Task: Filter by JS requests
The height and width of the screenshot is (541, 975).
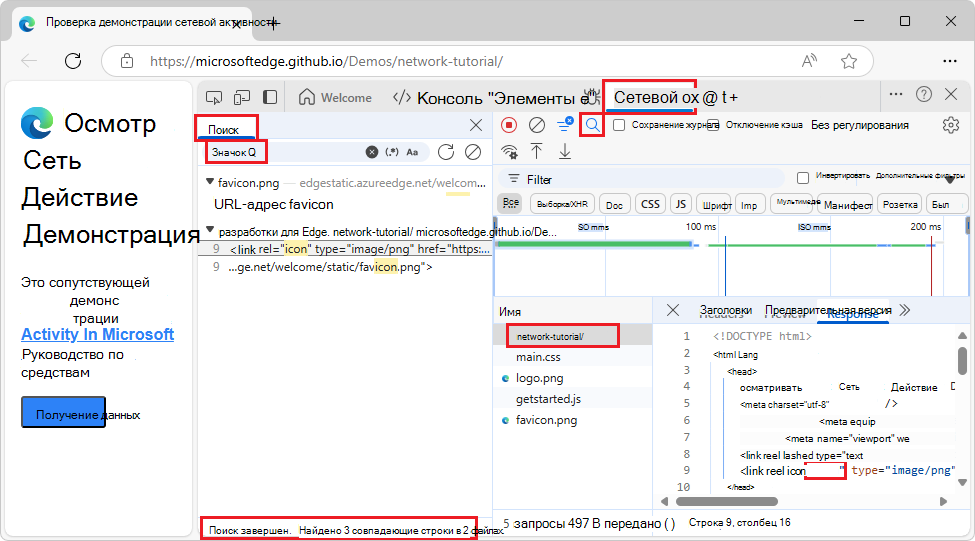Action: 681,204
